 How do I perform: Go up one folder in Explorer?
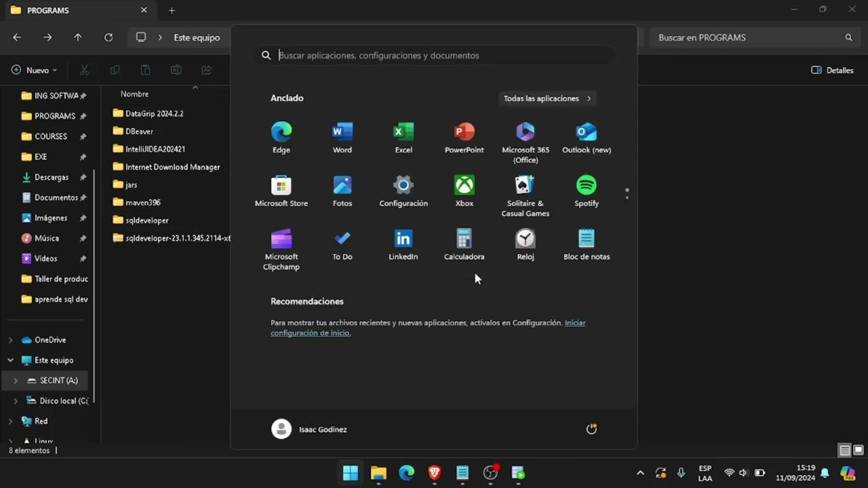click(x=78, y=37)
